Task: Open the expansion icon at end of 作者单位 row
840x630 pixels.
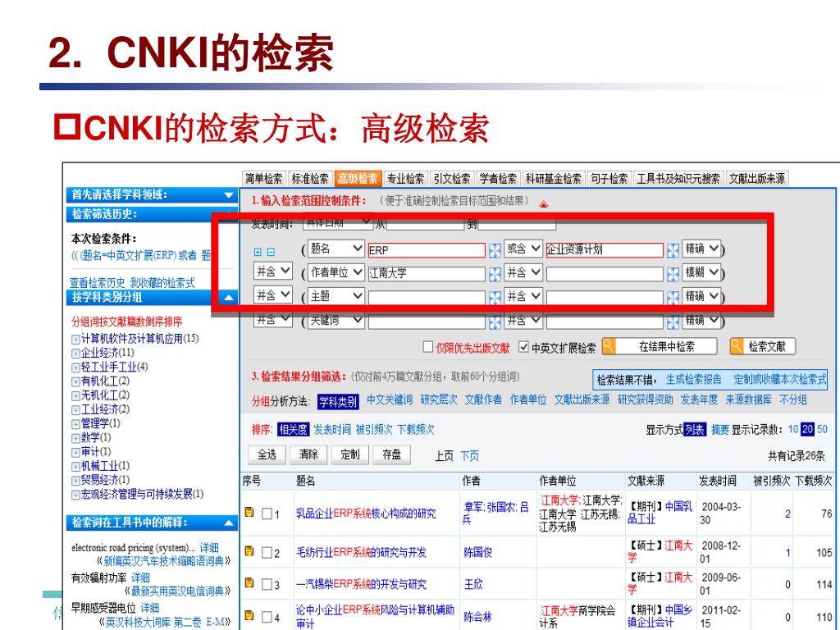Action: [673, 274]
